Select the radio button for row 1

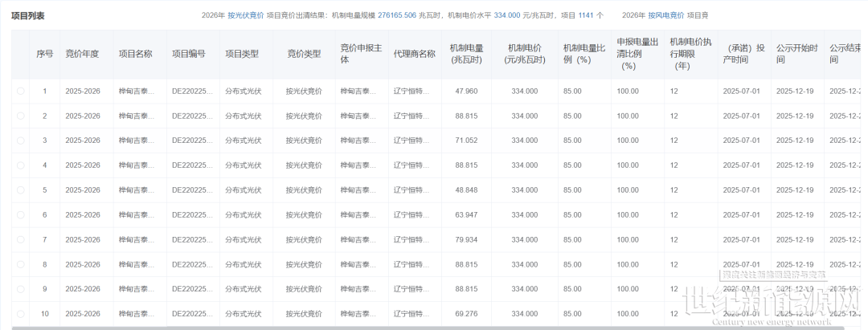click(21, 92)
